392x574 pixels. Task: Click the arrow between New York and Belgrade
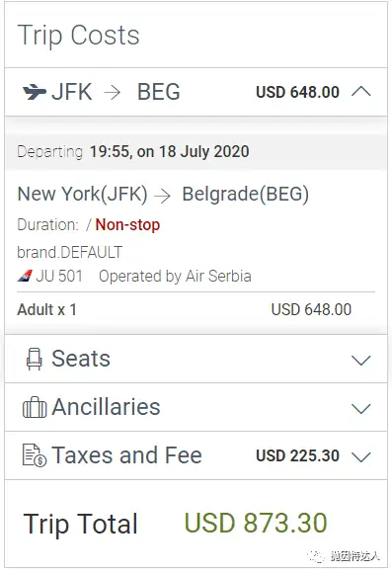tap(163, 196)
